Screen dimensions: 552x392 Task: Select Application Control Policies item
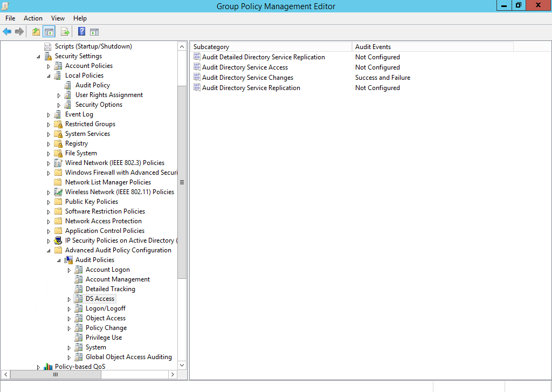(105, 231)
